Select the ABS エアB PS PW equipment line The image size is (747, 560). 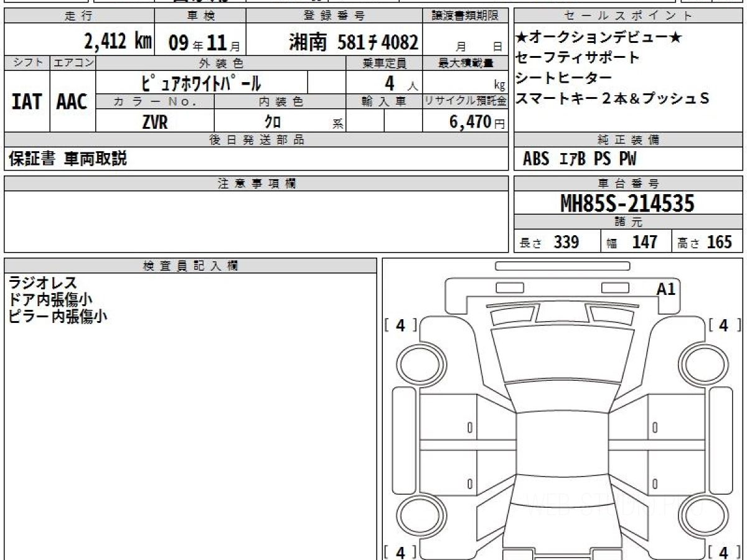(x=580, y=159)
